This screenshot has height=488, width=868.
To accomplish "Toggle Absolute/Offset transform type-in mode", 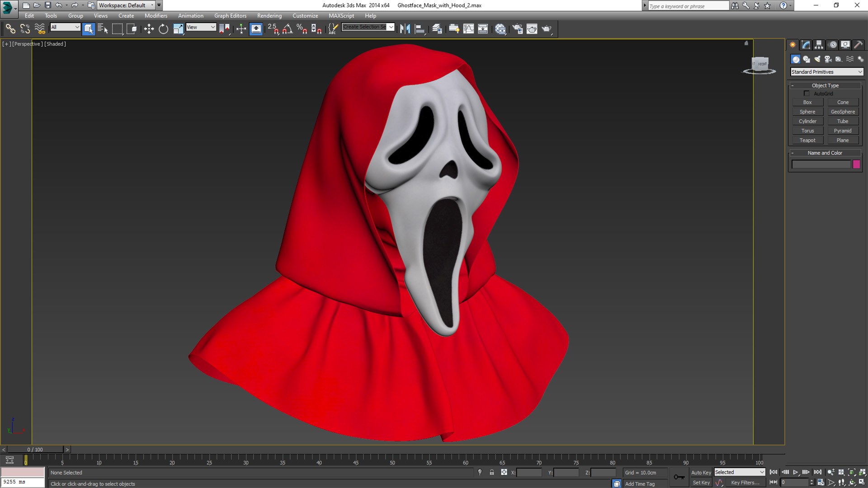I will click(x=504, y=472).
